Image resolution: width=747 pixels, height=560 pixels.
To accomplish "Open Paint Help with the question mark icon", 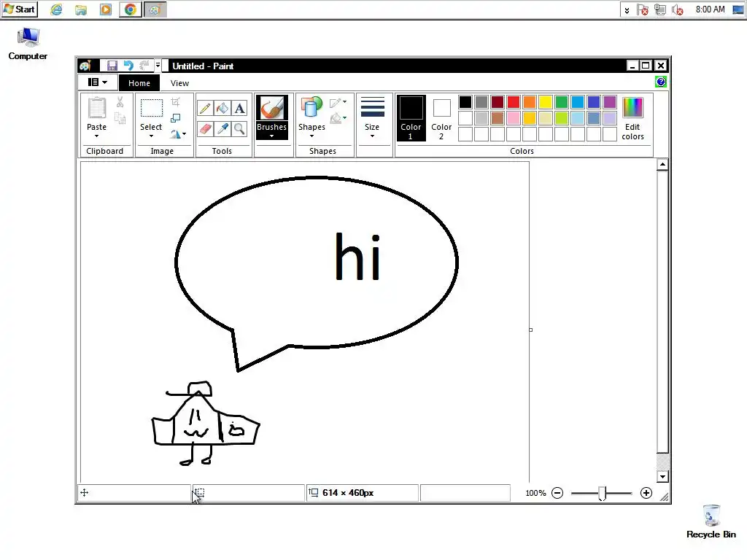I will tap(661, 82).
